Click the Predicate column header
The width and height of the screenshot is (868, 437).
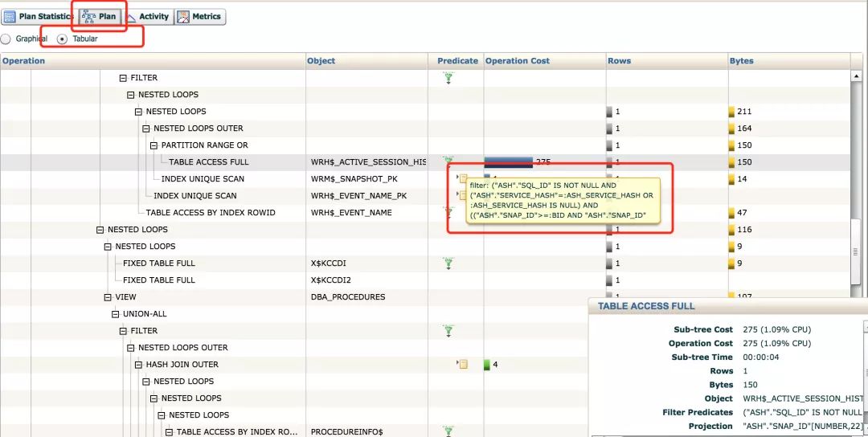(457, 61)
